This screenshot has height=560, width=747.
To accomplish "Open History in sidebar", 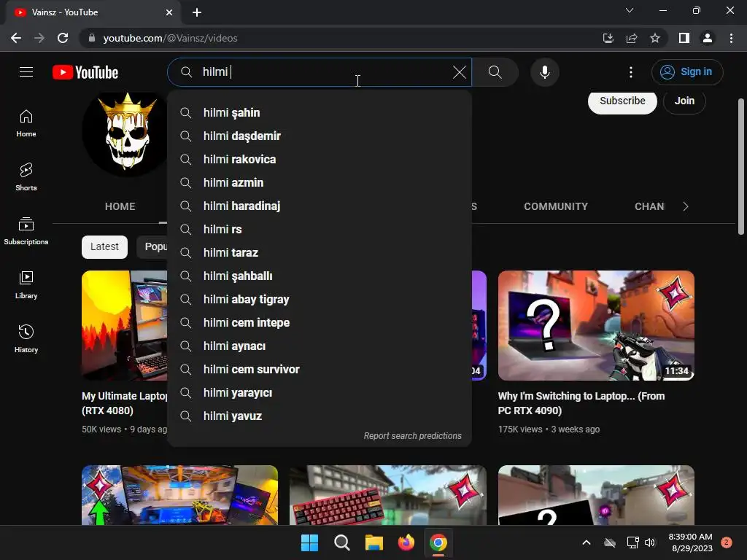I will tap(26, 338).
